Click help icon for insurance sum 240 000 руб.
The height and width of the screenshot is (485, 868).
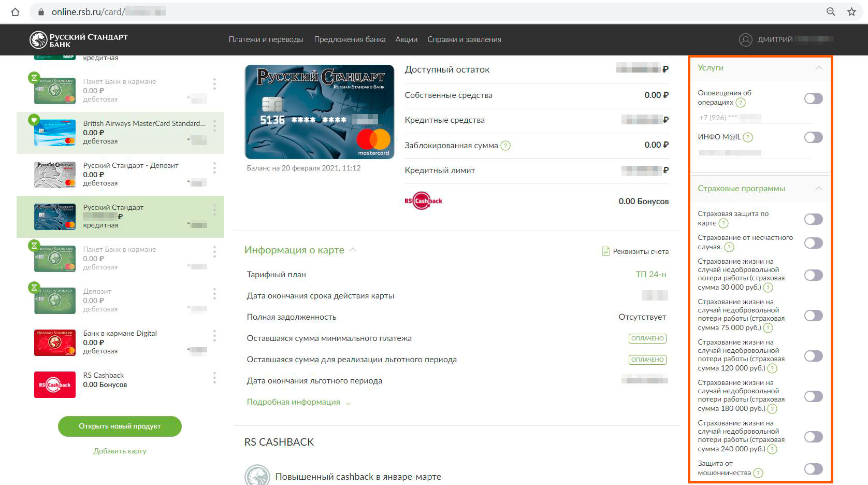[x=772, y=449]
